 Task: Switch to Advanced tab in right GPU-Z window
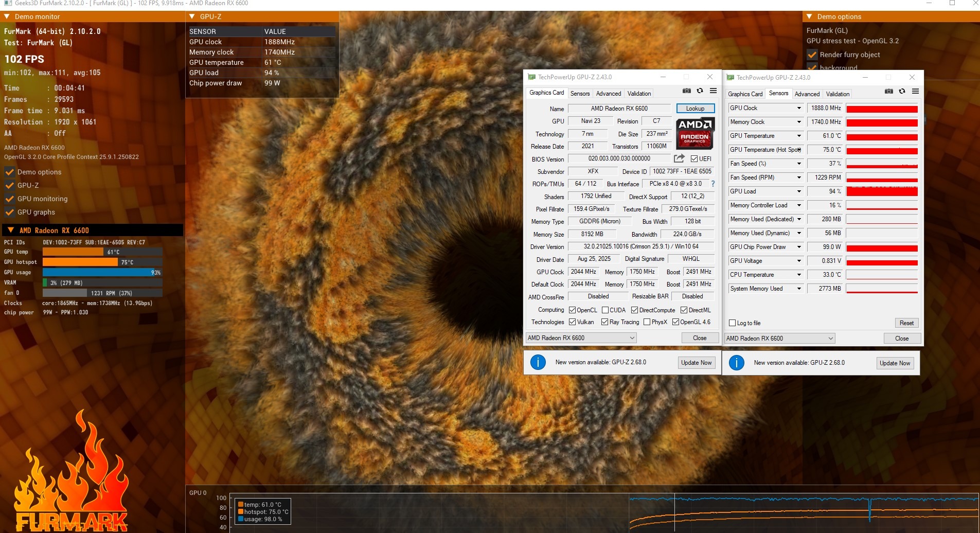pos(807,94)
